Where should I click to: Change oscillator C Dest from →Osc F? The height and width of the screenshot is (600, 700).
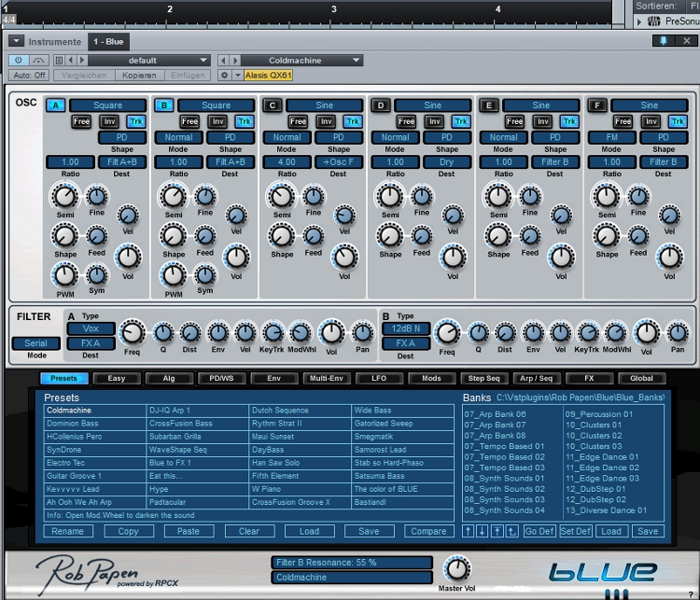338,162
